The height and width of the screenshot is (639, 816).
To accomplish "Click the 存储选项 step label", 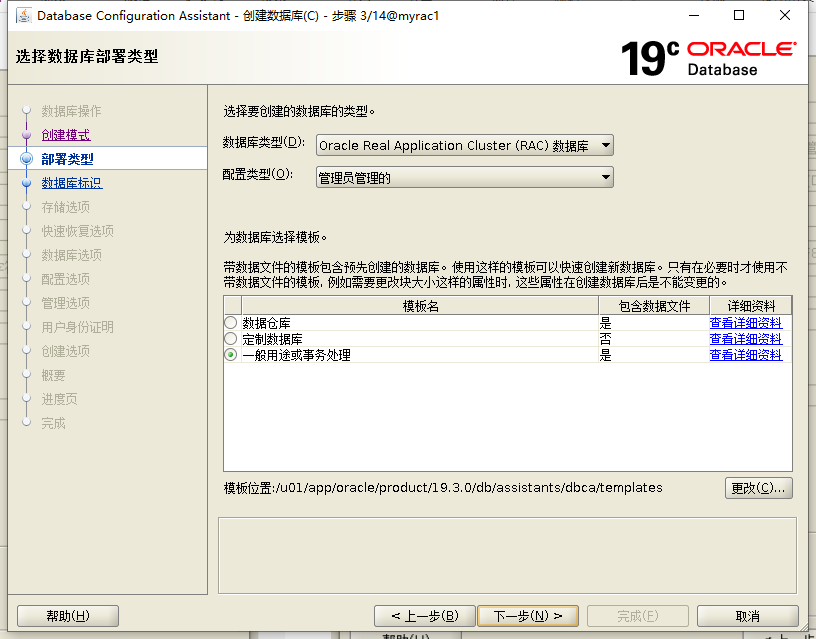I will (x=66, y=207).
